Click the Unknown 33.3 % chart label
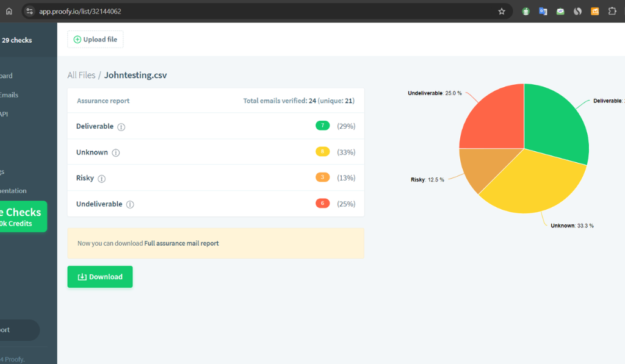Viewport: 625px width, 364px height. tap(572, 226)
